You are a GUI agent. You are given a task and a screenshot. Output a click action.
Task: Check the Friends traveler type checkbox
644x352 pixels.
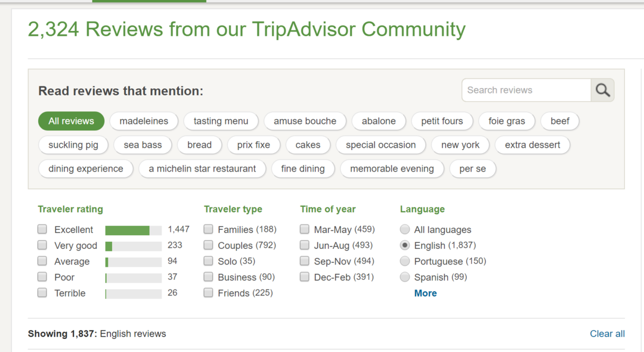click(208, 292)
